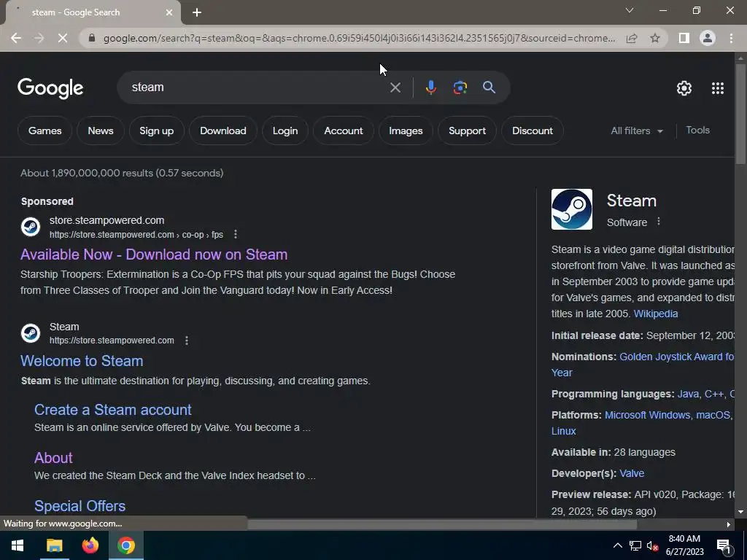This screenshot has height=560, width=747.
Task: Toggle the Chrome side panel
Action: pyautogui.click(x=684, y=38)
